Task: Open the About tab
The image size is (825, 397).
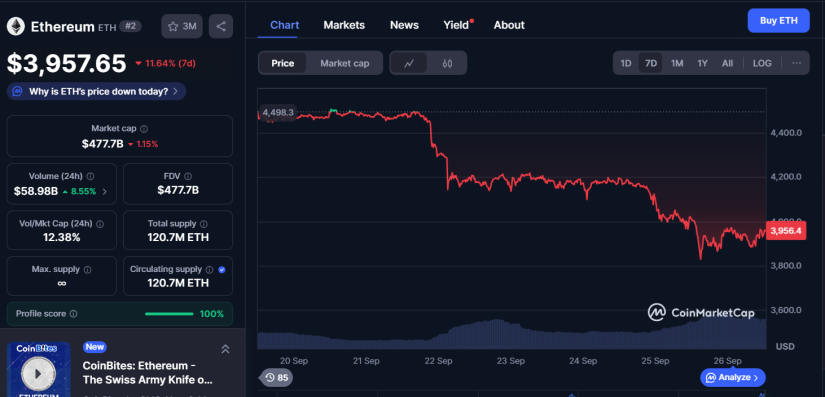Action: [509, 25]
